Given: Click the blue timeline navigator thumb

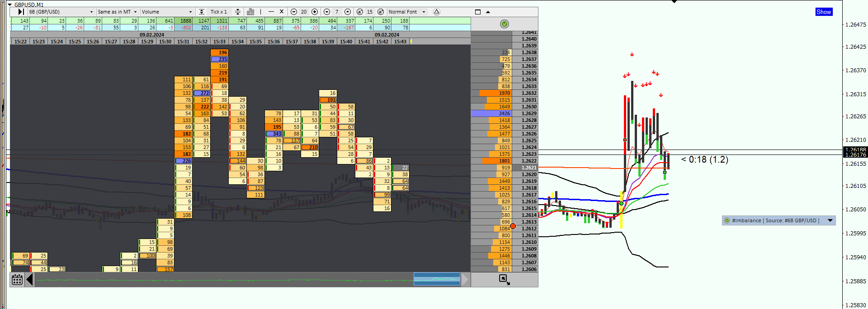Looking at the screenshot, I should [x=437, y=279].
